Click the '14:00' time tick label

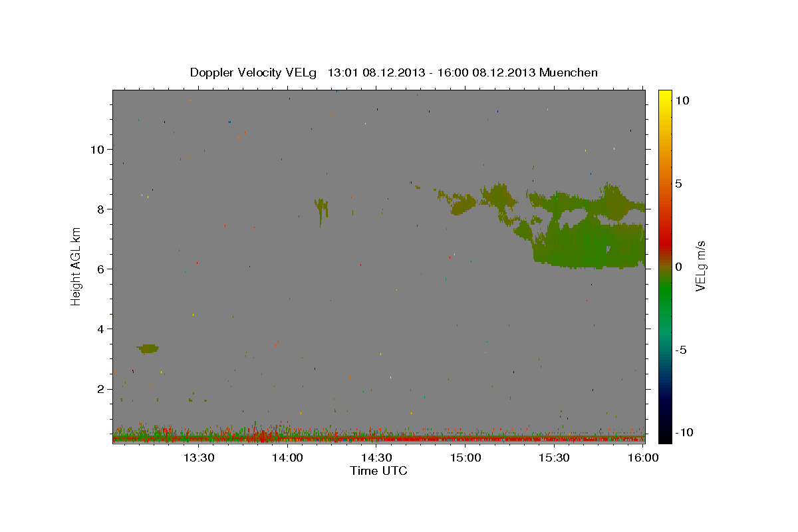click(x=287, y=458)
